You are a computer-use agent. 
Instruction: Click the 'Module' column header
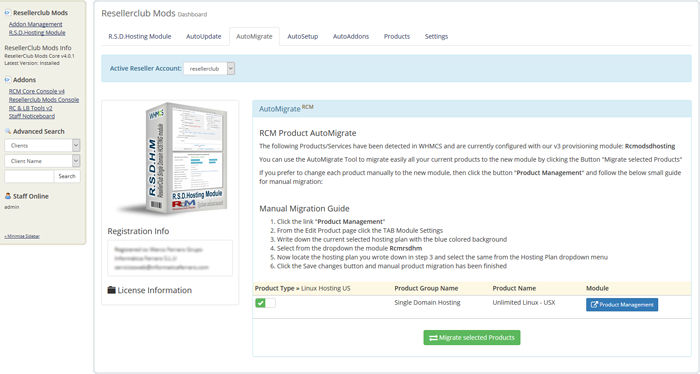(597, 288)
